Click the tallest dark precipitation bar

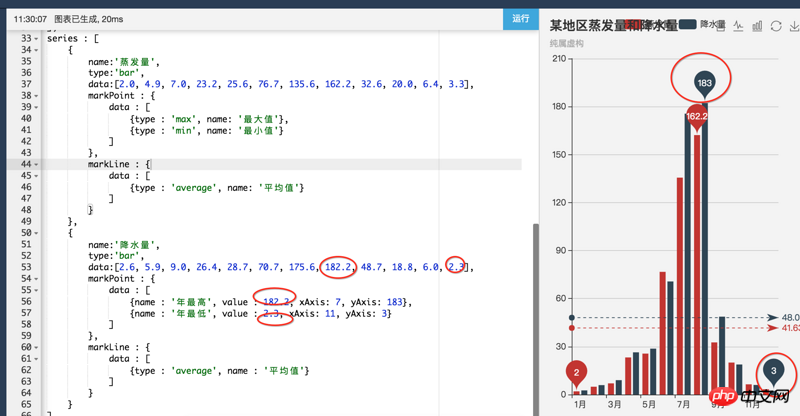pyautogui.click(x=705, y=249)
